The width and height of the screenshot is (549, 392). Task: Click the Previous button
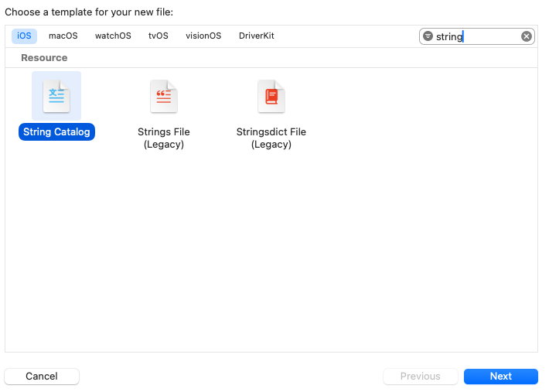[421, 377]
